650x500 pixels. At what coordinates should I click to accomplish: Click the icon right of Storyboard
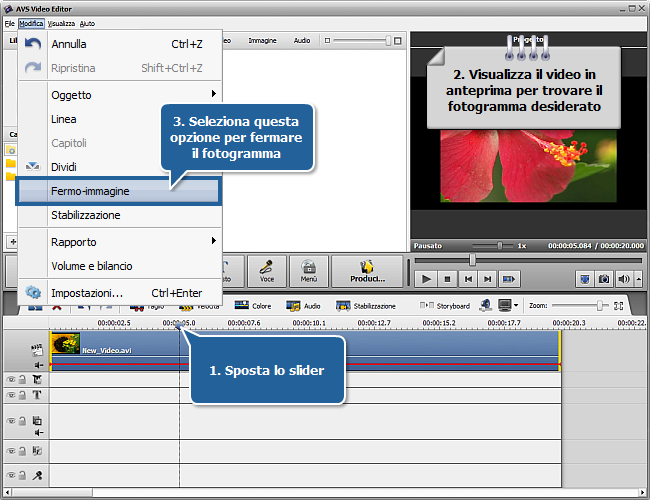coord(485,306)
